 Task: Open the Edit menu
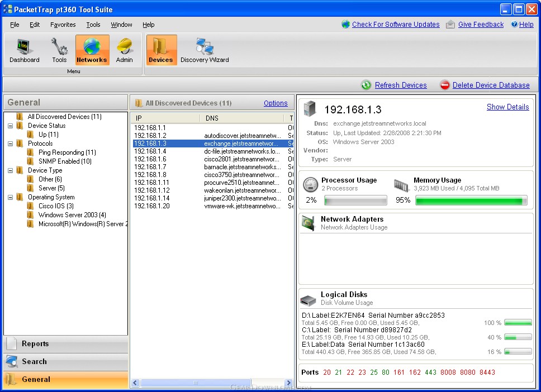(x=35, y=25)
